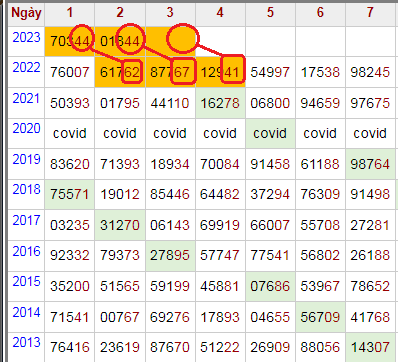Screen dimensions: 398x362
Task: Click the 2023 year link
Action: click(26, 37)
